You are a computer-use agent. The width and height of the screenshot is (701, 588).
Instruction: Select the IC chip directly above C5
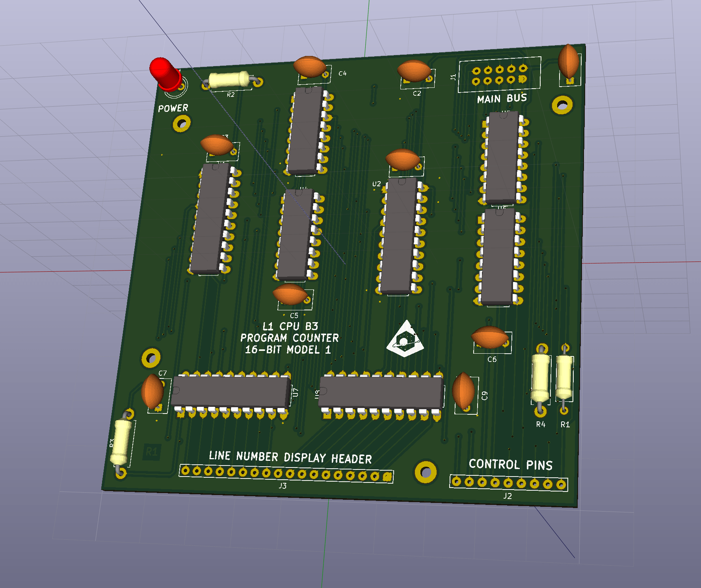click(x=298, y=235)
